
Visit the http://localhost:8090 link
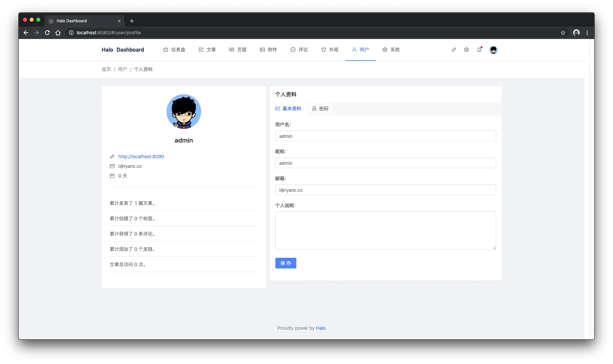click(x=141, y=156)
